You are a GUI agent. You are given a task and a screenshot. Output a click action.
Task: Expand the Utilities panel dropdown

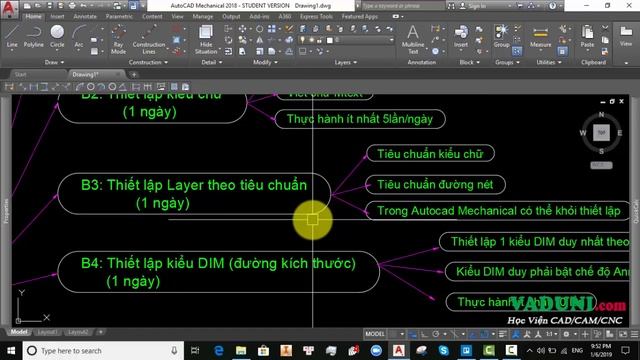click(549, 62)
